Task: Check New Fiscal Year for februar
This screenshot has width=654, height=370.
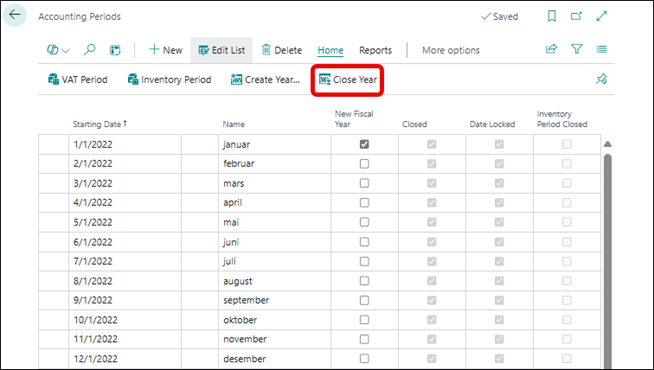Action: click(x=365, y=164)
